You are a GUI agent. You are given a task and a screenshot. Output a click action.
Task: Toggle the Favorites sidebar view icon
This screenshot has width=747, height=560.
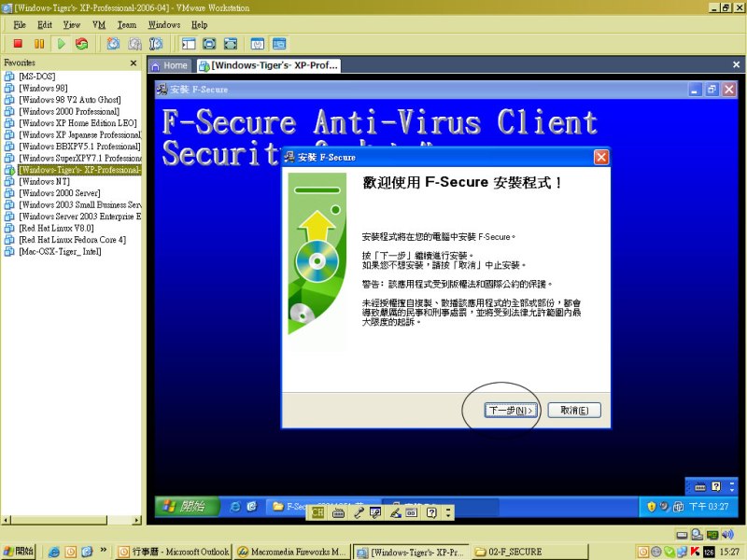[x=189, y=44]
